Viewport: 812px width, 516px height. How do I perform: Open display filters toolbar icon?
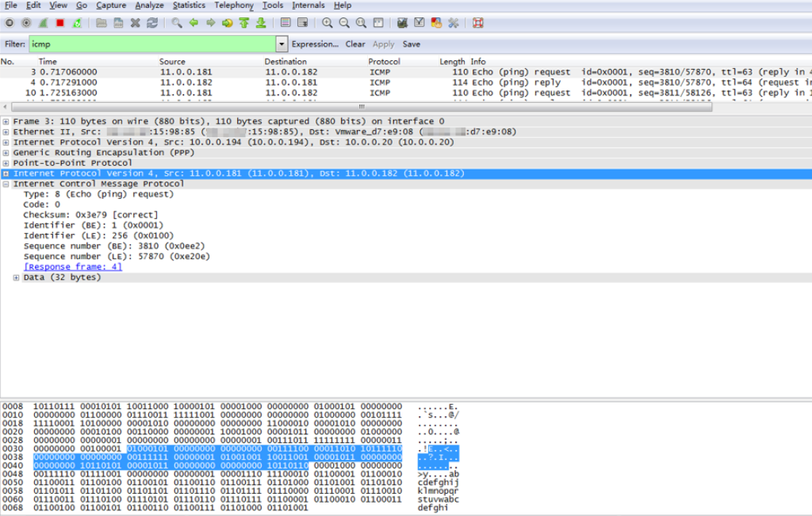419,23
